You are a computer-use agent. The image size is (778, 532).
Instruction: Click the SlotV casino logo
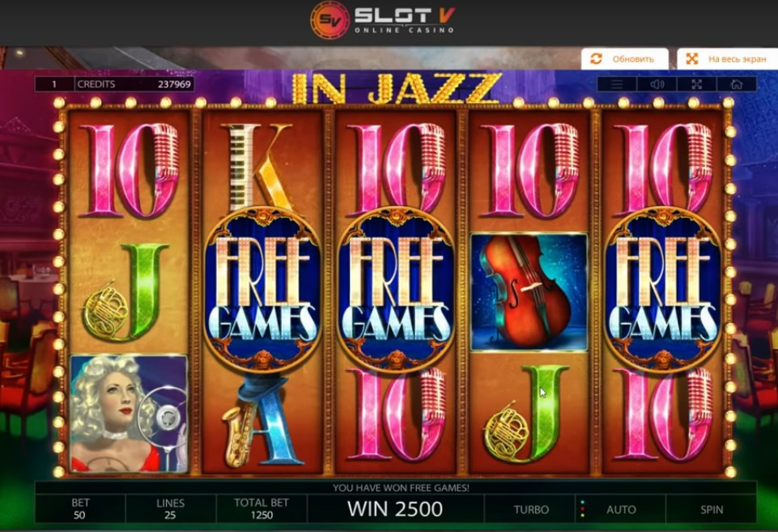(382, 20)
